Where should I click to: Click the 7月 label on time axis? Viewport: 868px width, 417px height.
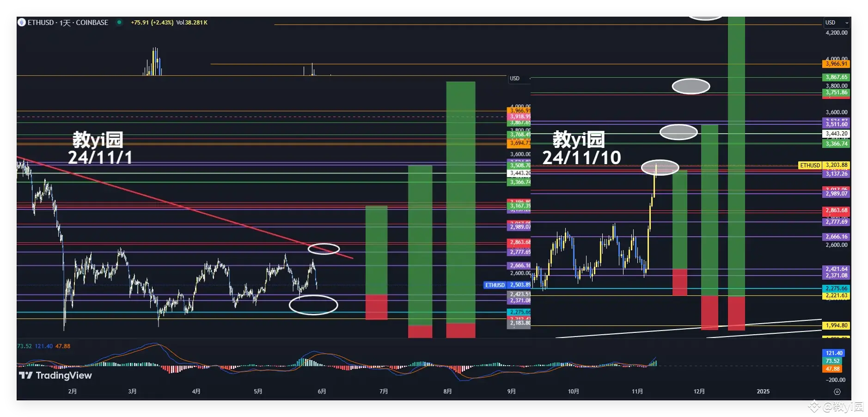[384, 392]
